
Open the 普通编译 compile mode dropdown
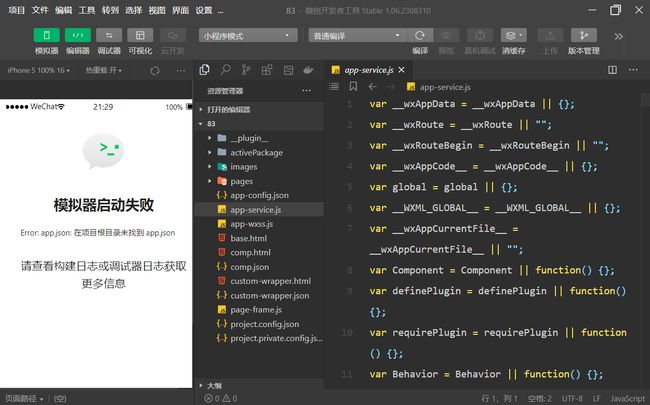click(358, 36)
